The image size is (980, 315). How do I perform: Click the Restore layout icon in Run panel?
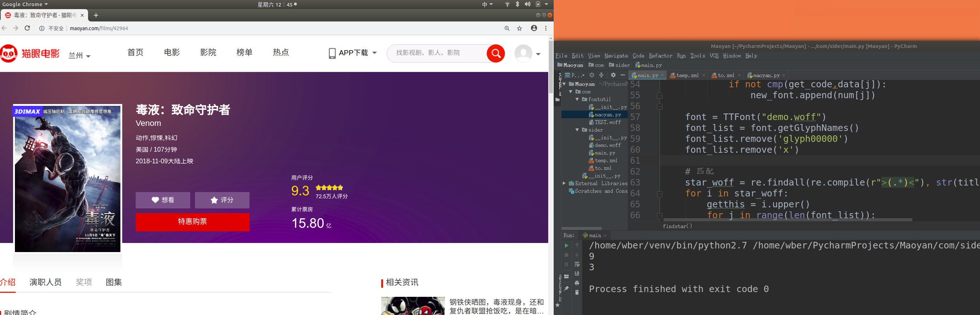pyautogui.click(x=566, y=276)
